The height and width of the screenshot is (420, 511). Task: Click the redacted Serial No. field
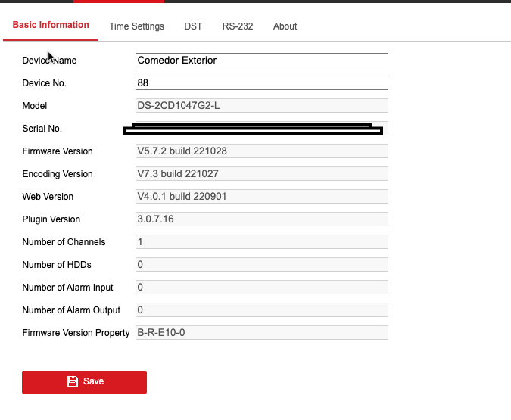click(x=261, y=129)
